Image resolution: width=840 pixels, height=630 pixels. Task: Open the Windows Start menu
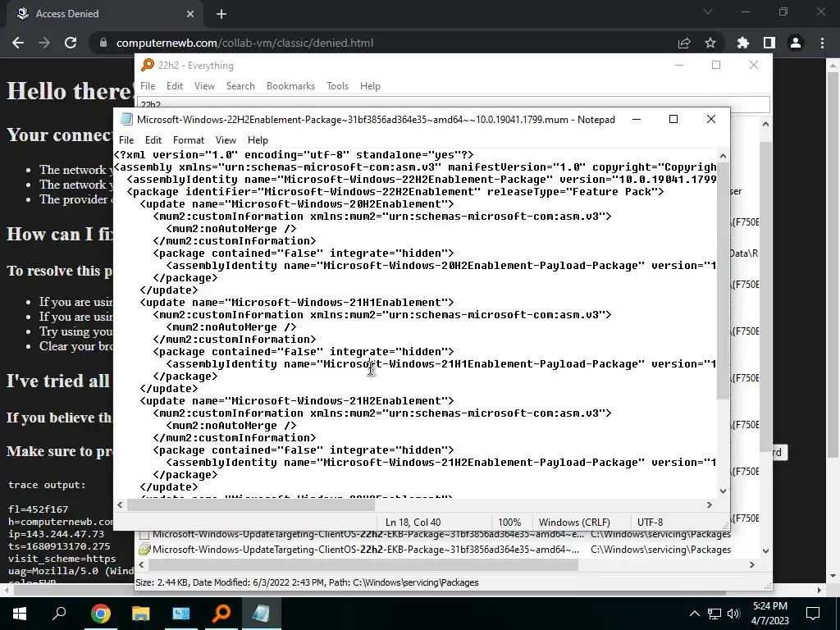20,614
